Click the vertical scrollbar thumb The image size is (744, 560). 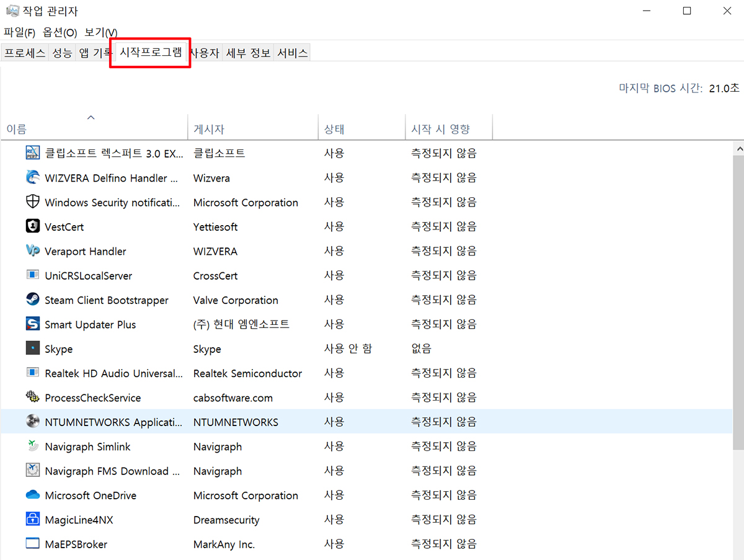(738, 301)
